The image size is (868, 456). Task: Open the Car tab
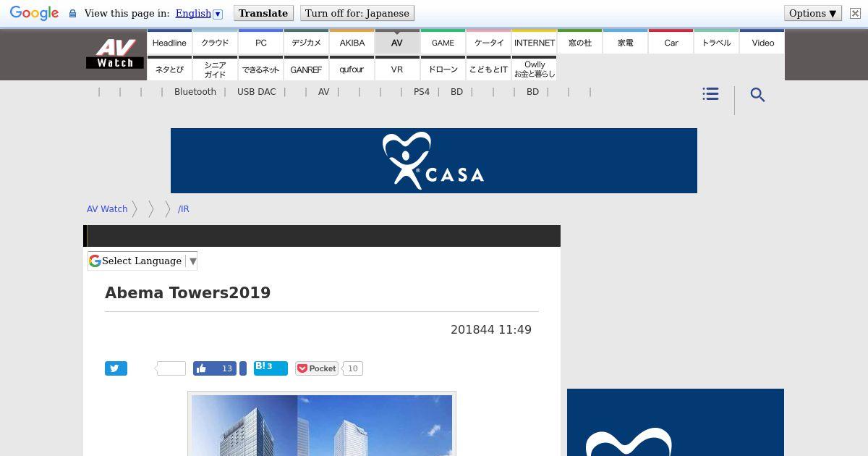671,42
